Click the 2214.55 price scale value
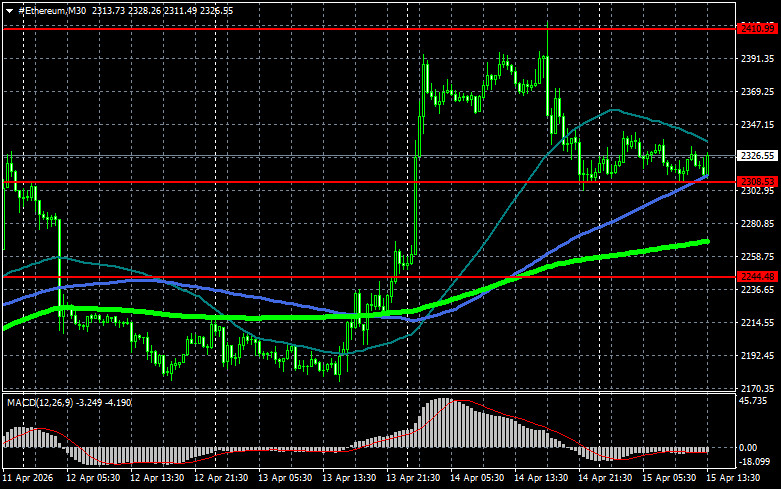Image resolution: width=781 pixels, height=489 pixels. (758, 323)
